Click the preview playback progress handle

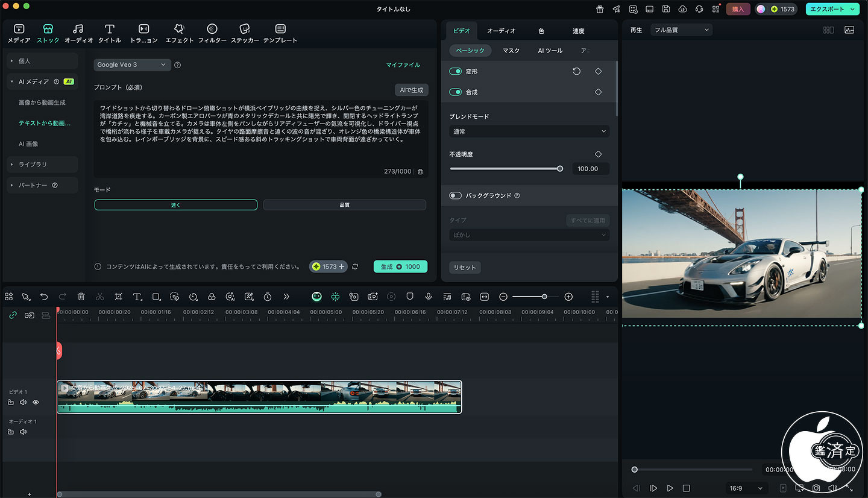(634, 469)
